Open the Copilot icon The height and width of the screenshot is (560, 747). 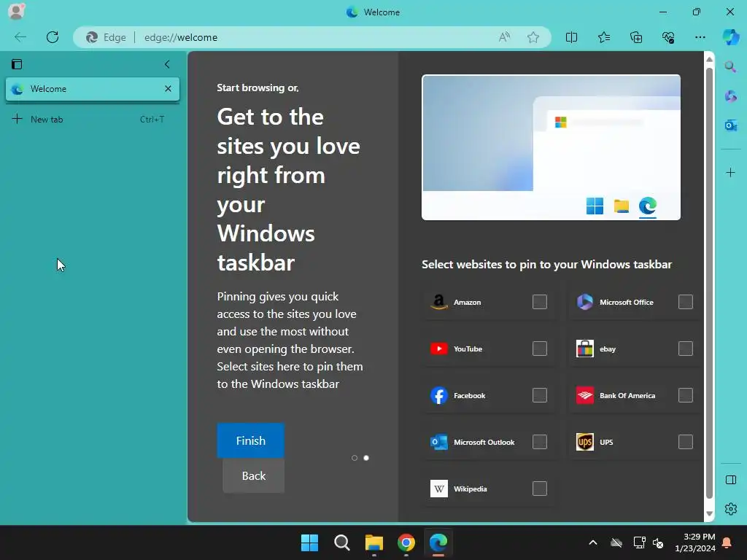[x=731, y=37]
